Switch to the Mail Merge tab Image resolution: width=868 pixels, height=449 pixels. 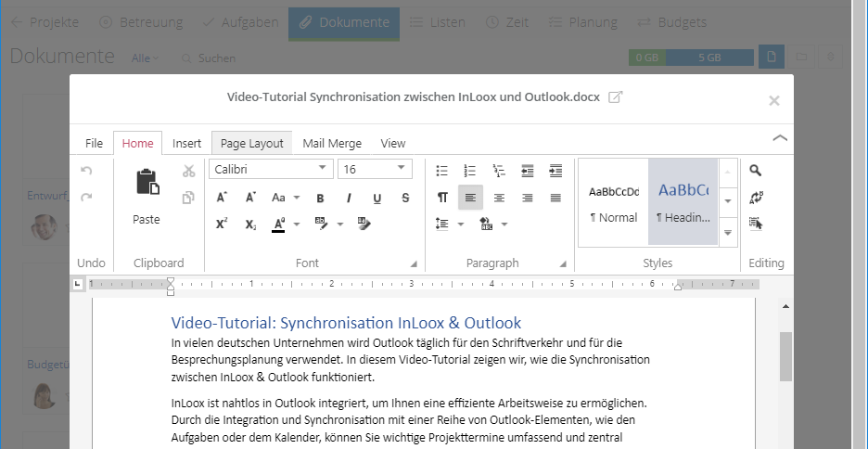332,144
